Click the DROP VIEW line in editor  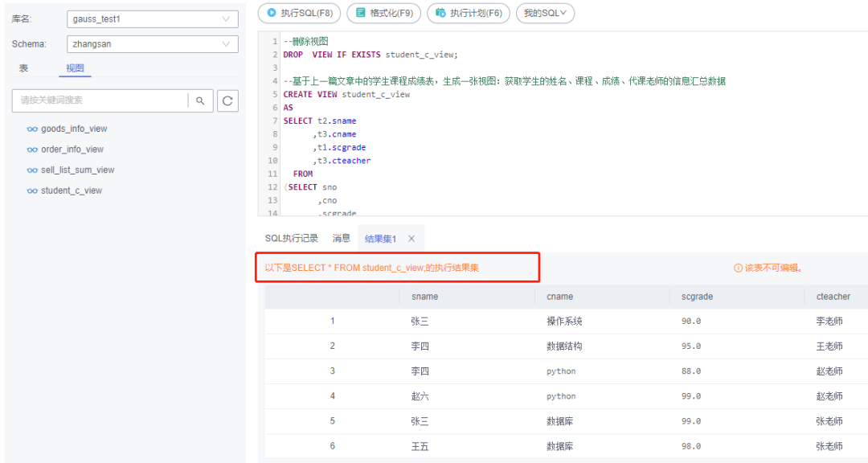click(371, 55)
